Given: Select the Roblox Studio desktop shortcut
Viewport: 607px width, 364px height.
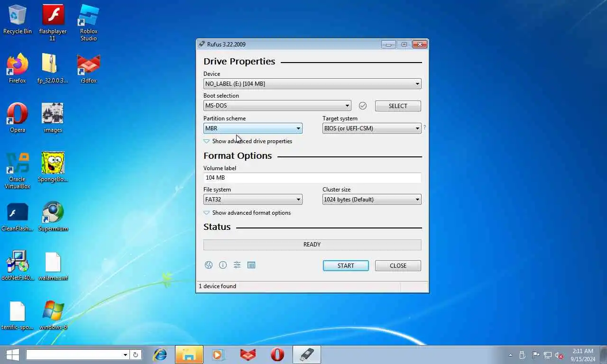Looking at the screenshot, I should [89, 23].
